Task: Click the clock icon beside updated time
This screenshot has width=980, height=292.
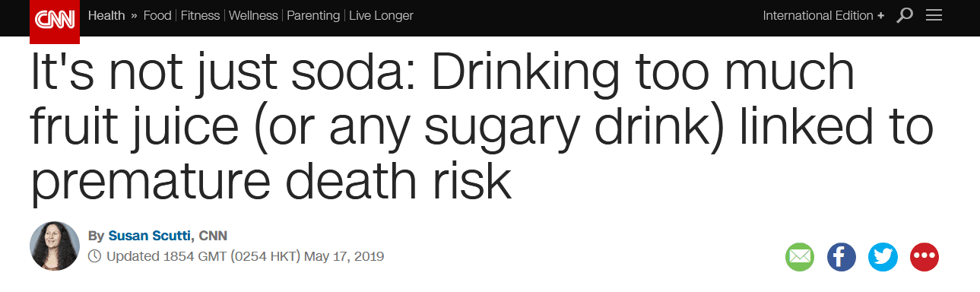Action: [95, 256]
